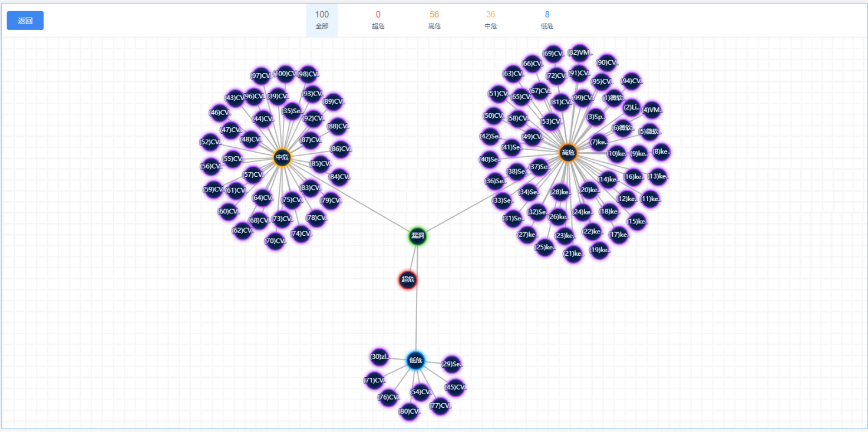
Task: Select node (76)CV.. in the graph
Action: (x=388, y=397)
